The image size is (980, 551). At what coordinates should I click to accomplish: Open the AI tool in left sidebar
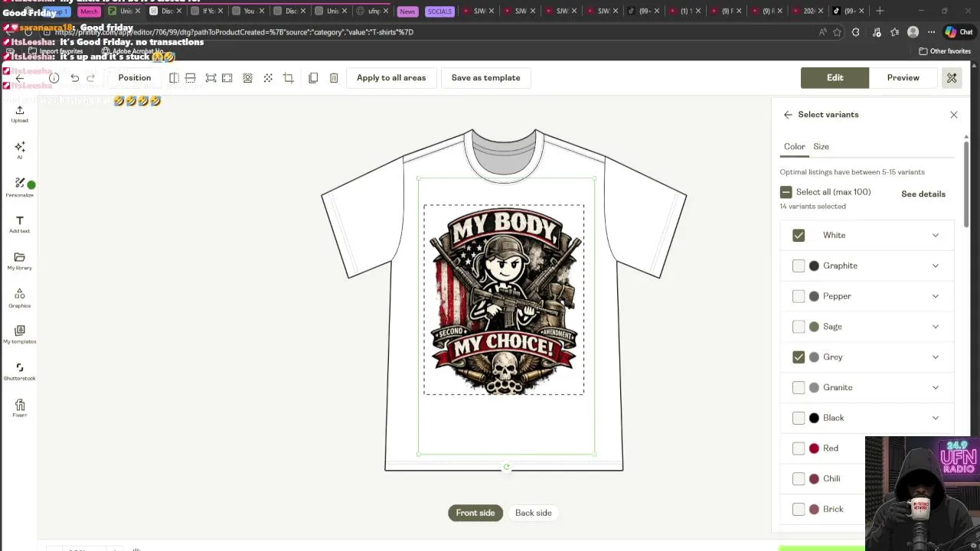click(x=19, y=150)
